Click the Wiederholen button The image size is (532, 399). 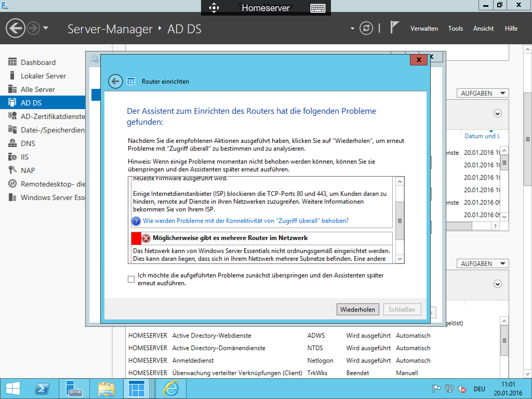pyautogui.click(x=358, y=309)
